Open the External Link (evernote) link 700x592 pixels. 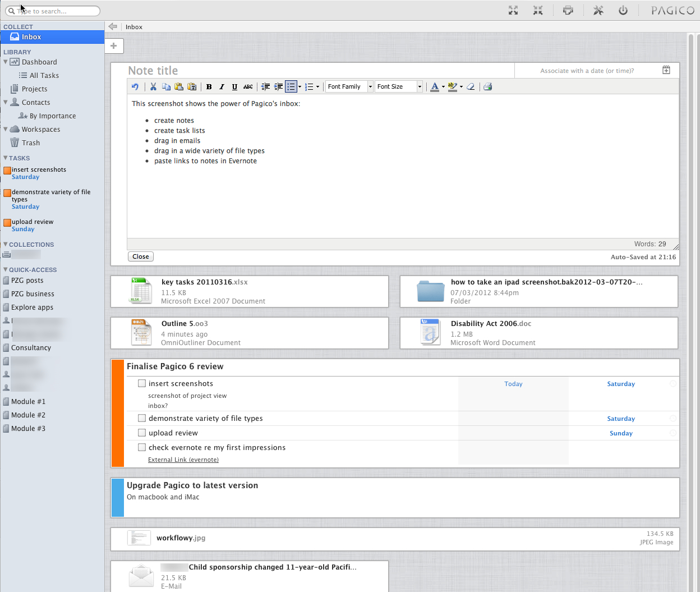coord(183,460)
